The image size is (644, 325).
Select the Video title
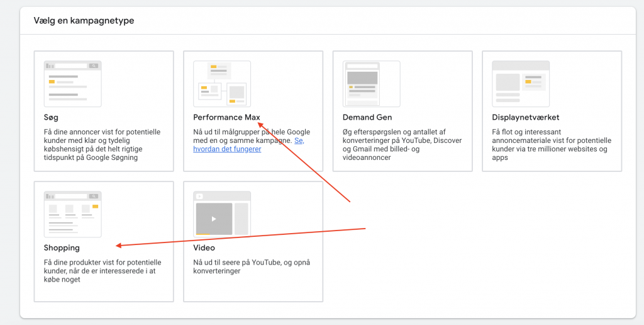pyautogui.click(x=204, y=248)
